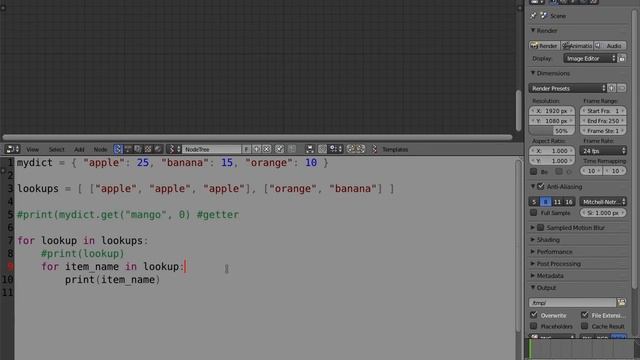Adjust the 50% resolution scale slider
Screen dimensions: 640x360
(552, 131)
